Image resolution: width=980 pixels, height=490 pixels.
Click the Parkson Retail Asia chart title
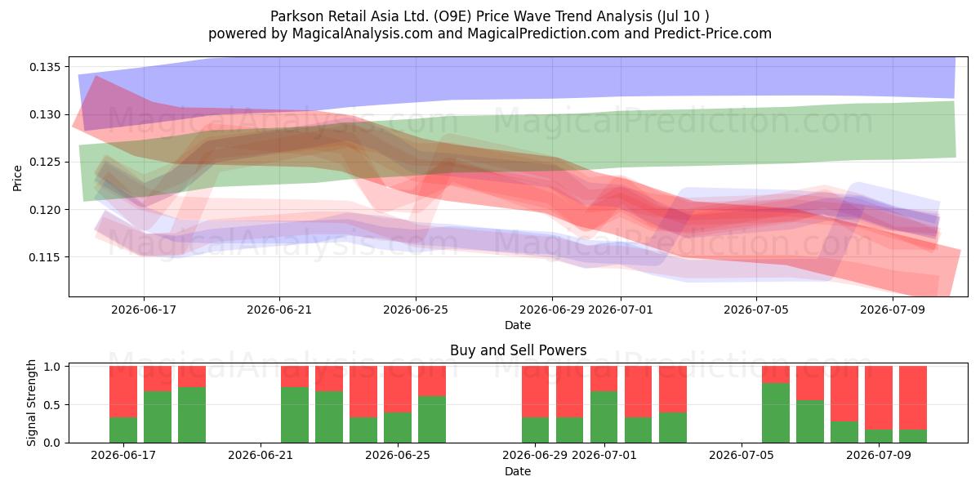coord(489,16)
